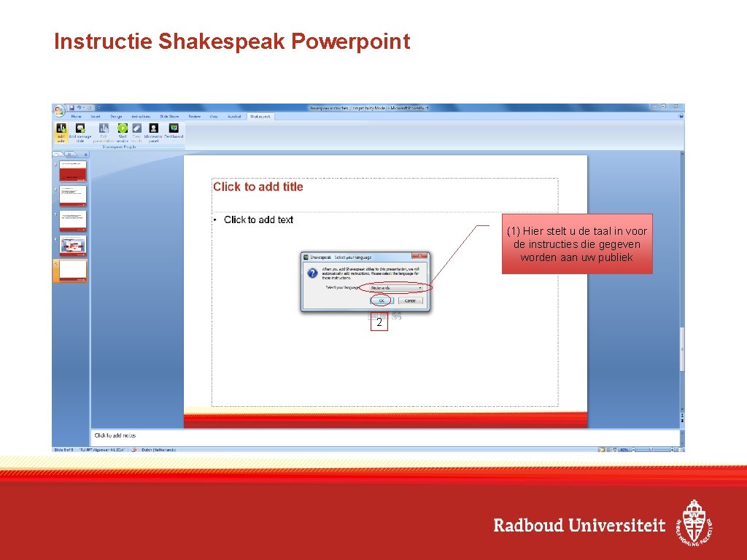The image size is (747, 560).
Task: Click the Clear results eraser icon
Action: (136, 128)
